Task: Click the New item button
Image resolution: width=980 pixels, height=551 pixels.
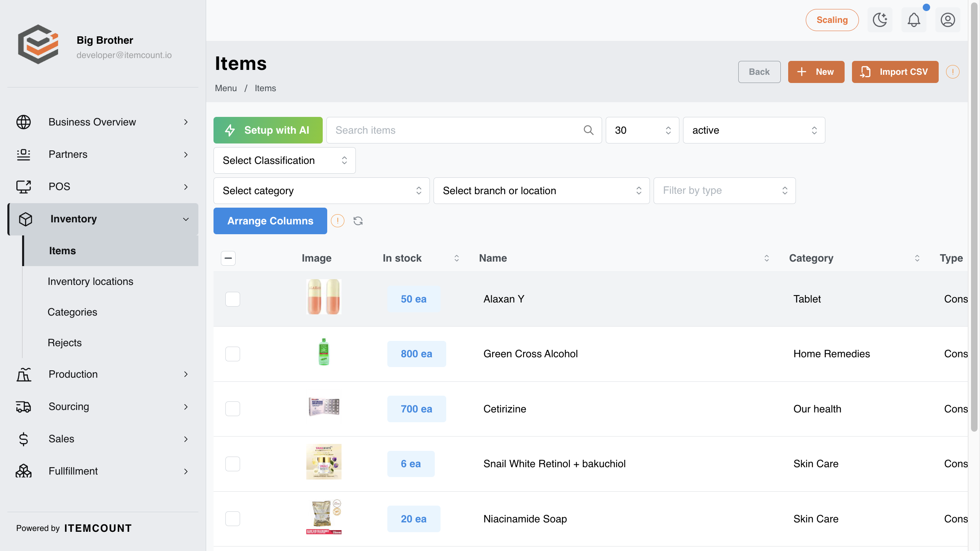Action: tap(816, 72)
